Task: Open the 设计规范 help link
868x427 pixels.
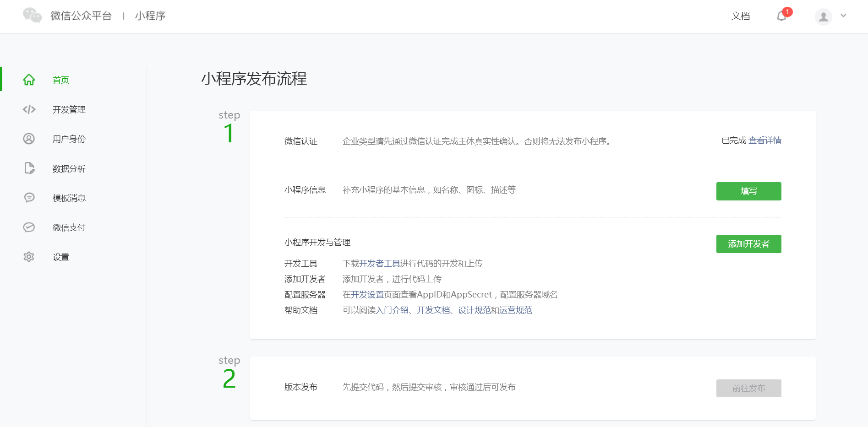Action: tap(475, 310)
